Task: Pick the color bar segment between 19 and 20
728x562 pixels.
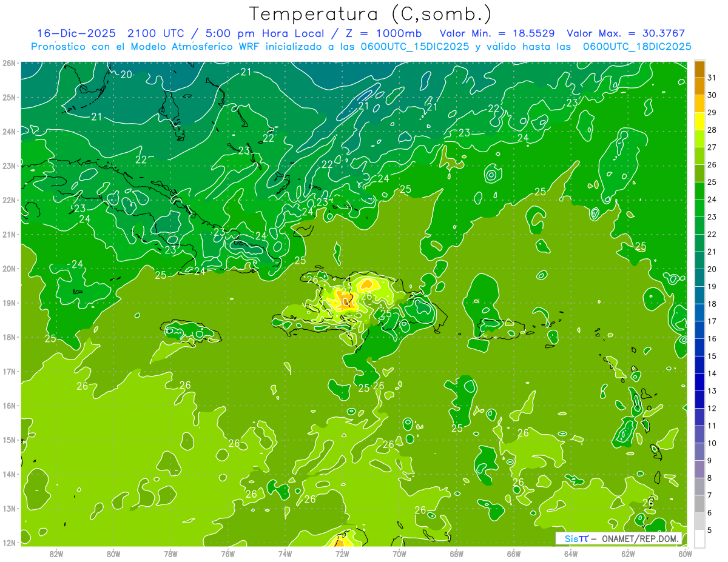Action: point(699,278)
